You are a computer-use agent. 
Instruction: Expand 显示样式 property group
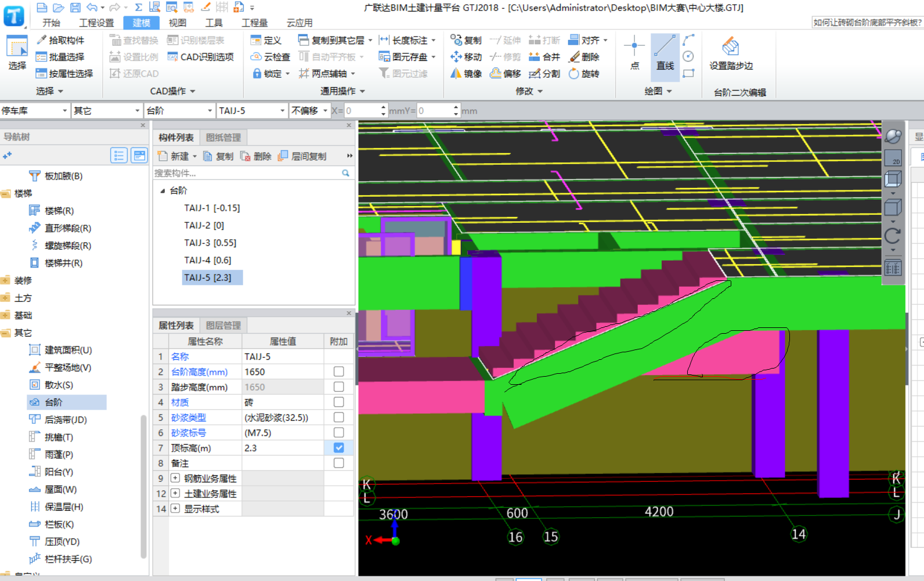(x=175, y=508)
